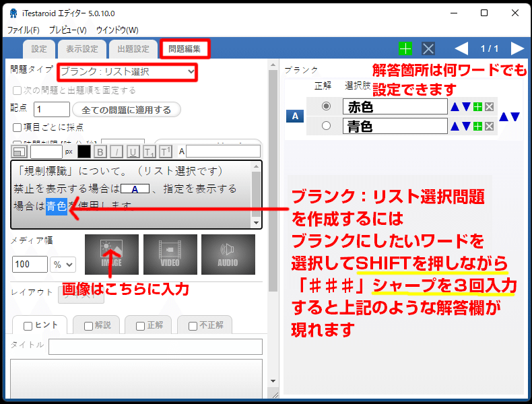The height and width of the screenshot is (404, 532).
Task: Select the blue A blank label
Action: [x=295, y=116]
